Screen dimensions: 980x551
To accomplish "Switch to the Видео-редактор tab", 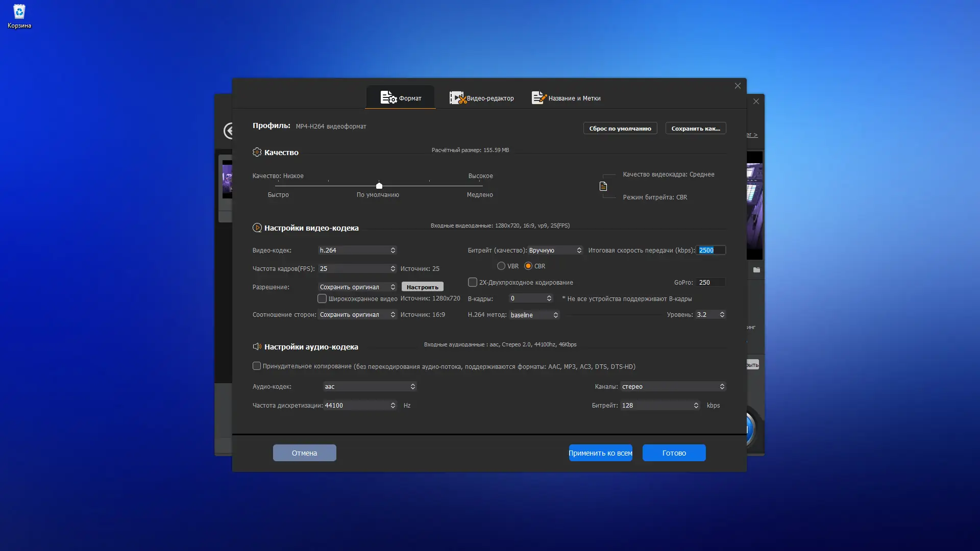I will coord(481,98).
